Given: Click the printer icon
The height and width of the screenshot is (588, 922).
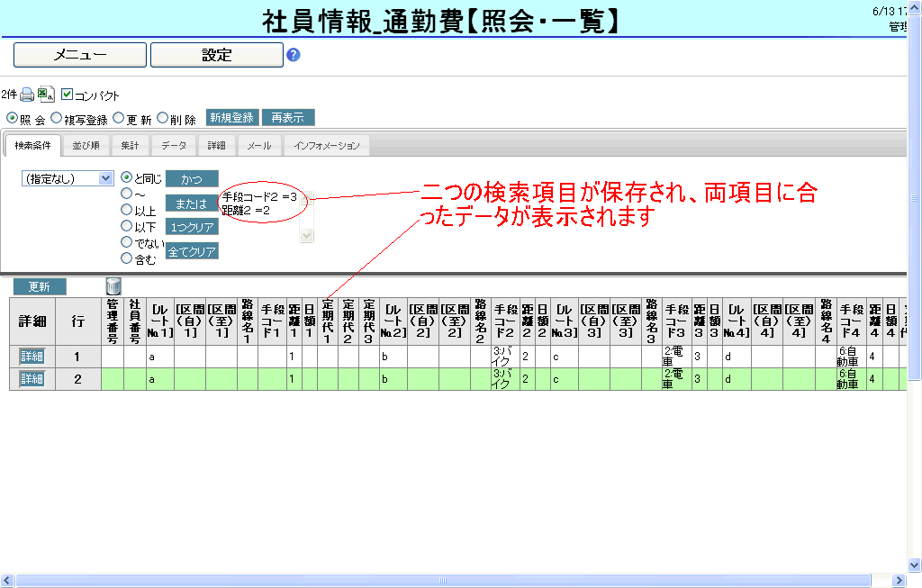Looking at the screenshot, I should tap(27, 95).
